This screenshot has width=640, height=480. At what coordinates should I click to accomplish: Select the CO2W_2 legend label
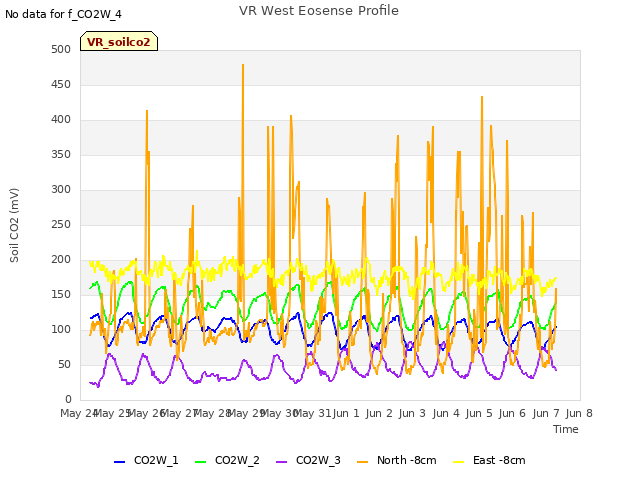tap(237, 460)
